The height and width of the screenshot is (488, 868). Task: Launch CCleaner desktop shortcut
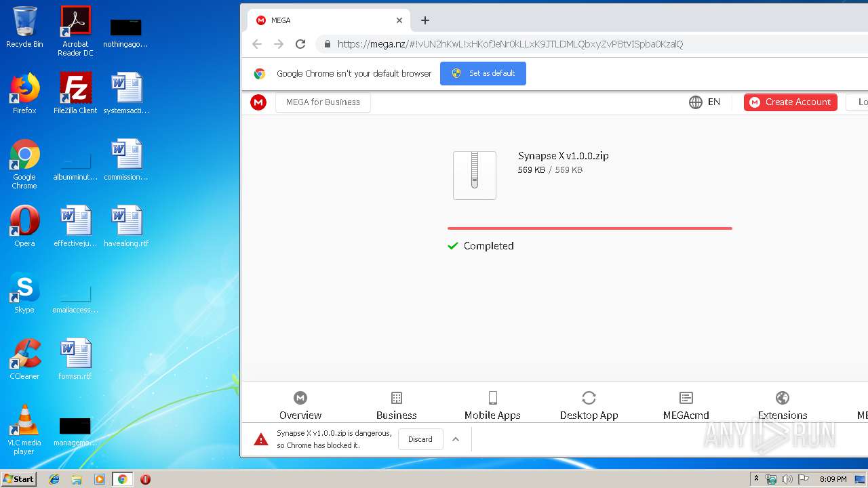24,359
